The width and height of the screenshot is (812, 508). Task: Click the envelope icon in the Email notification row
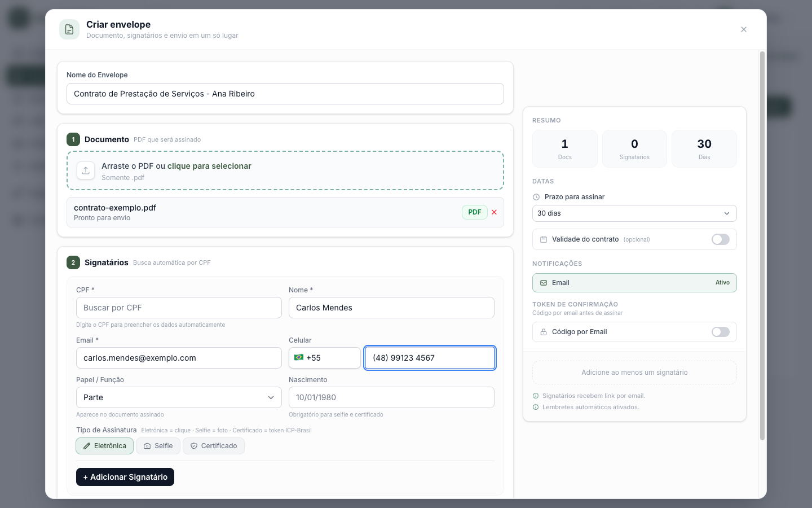coord(544,283)
